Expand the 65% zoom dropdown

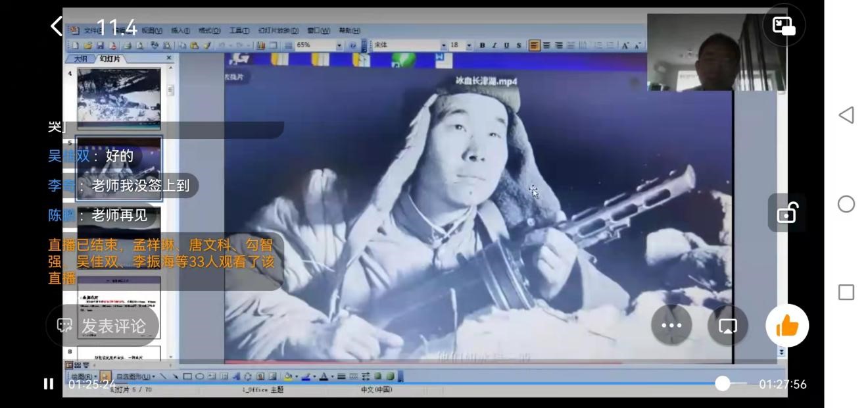(339, 45)
